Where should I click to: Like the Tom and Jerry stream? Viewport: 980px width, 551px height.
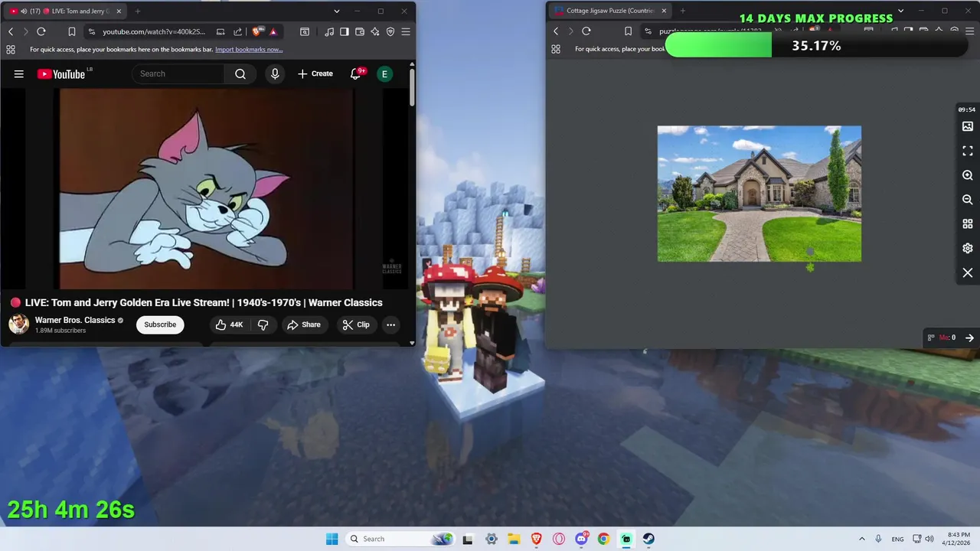pyautogui.click(x=228, y=324)
